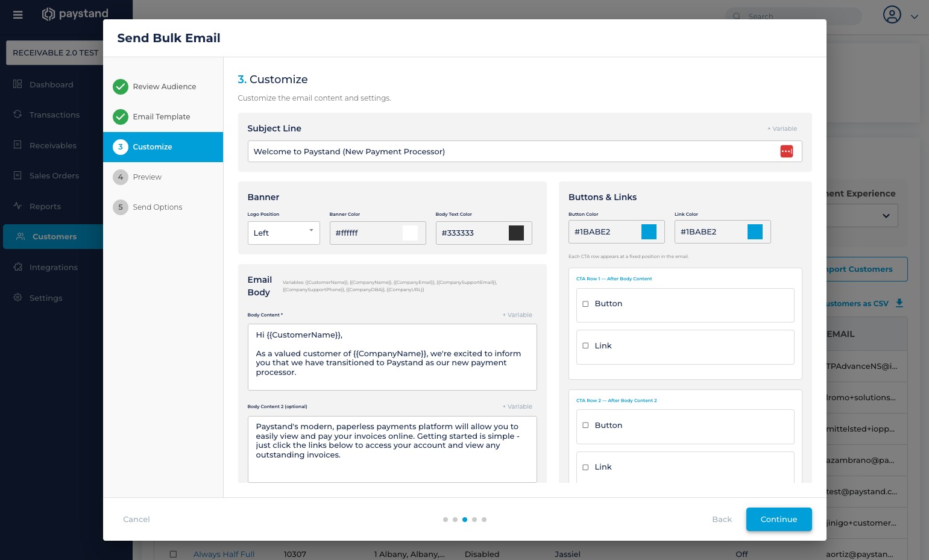929x560 pixels.
Task: Tick the Always Half Full row checkbox
Action: (173, 554)
